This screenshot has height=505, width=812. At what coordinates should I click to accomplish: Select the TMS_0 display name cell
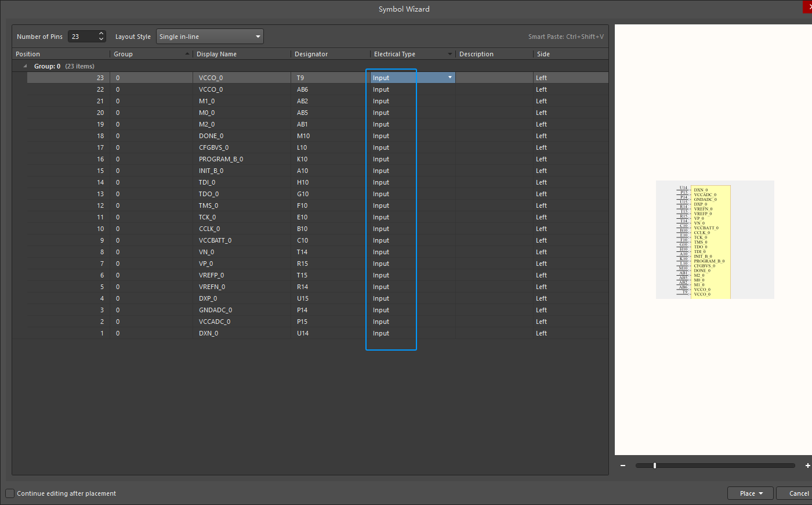[x=242, y=205]
